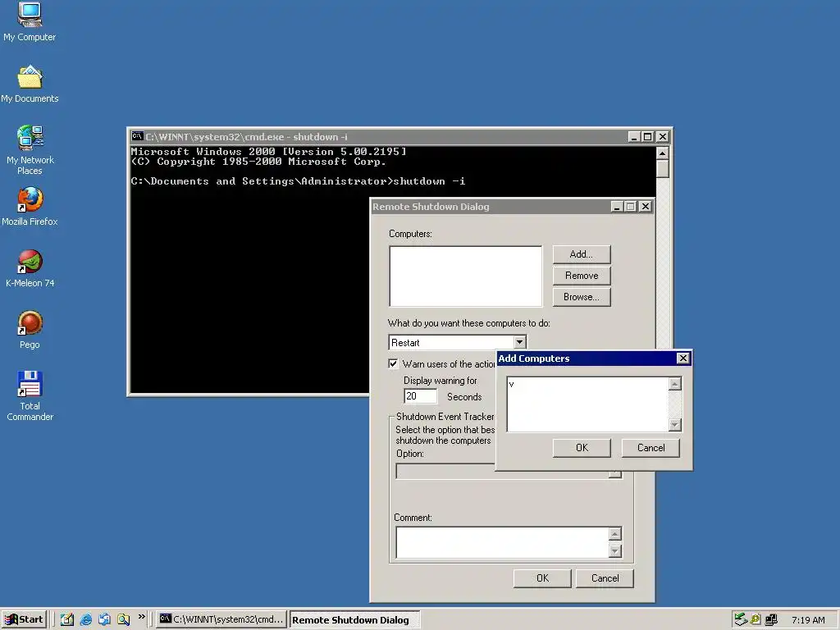The width and height of the screenshot is (840, 630).
Task: Close the Add Computers dialog
Action: pos(682,358)
